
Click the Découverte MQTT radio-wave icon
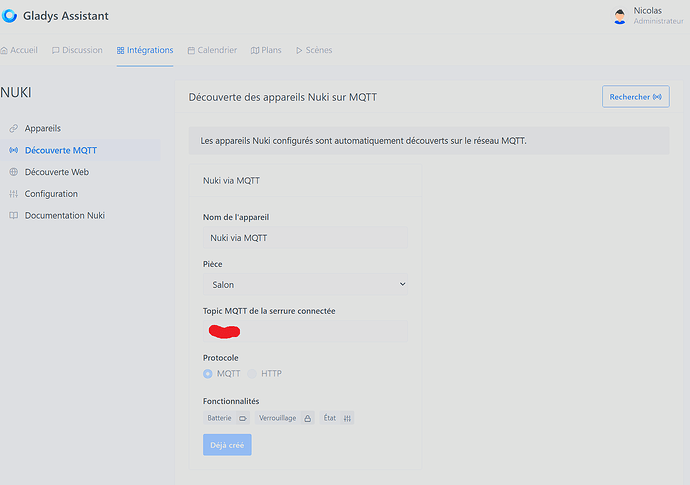[14, 151]
